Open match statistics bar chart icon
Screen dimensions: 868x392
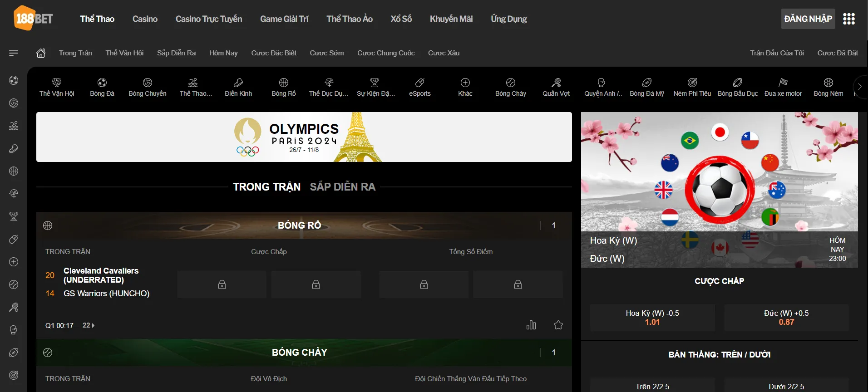531,325
